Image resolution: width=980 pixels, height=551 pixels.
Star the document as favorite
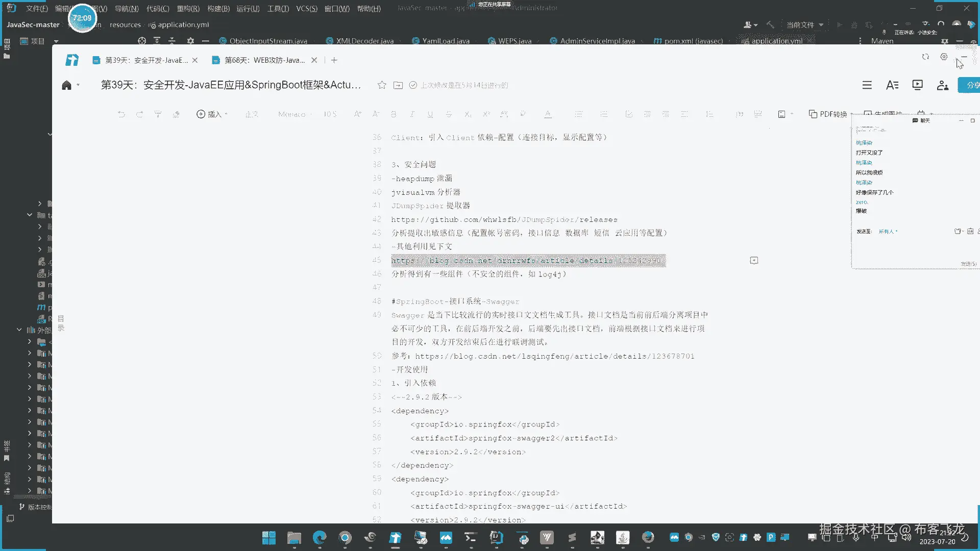[382, 85]
